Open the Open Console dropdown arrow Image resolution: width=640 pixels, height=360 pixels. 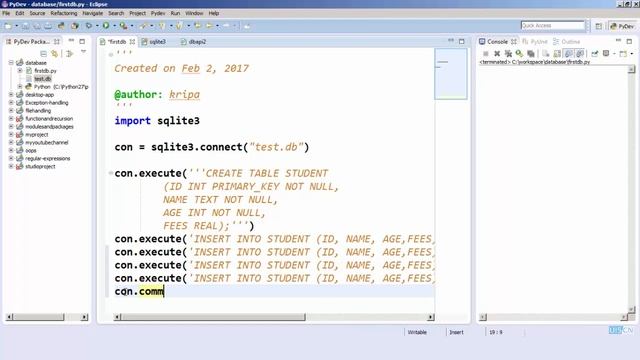point(631,53)
